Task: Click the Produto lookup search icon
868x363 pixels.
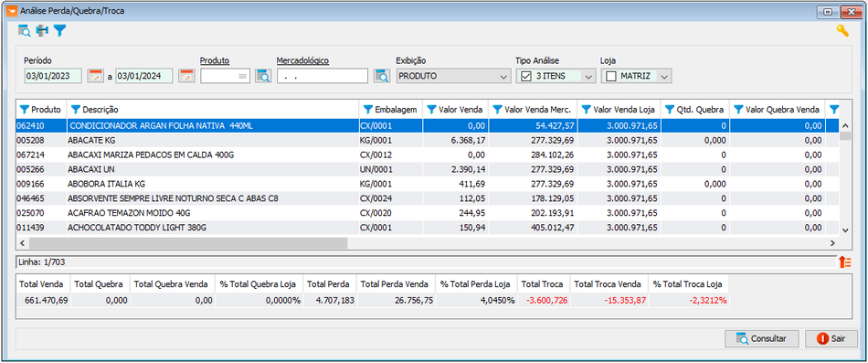Action: [x=263, y=76]
